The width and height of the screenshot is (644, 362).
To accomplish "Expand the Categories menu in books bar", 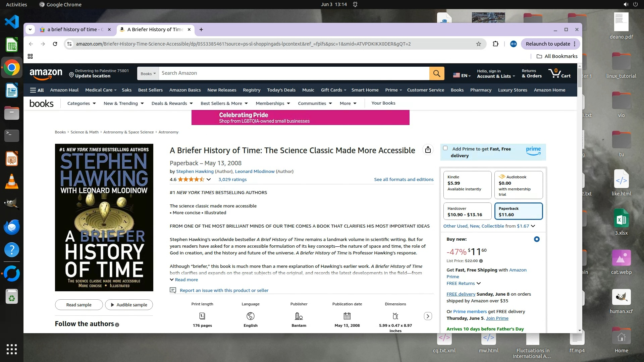I will pos(81,103).
